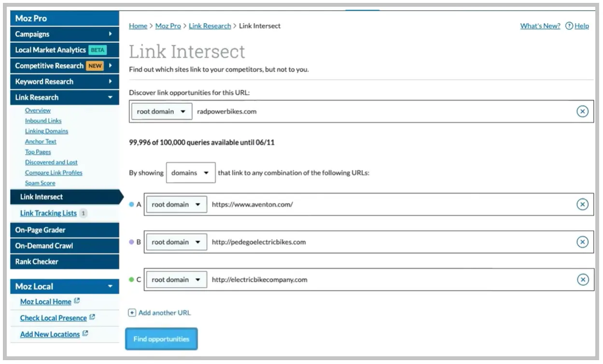603x364 pixels.
Task: Clear the radpowerbikes.com URL field
Action: (582, 112)
